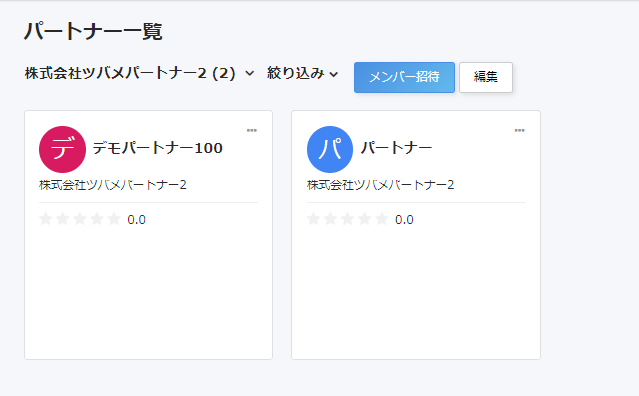Click company name under デモパートナー100

113,185
